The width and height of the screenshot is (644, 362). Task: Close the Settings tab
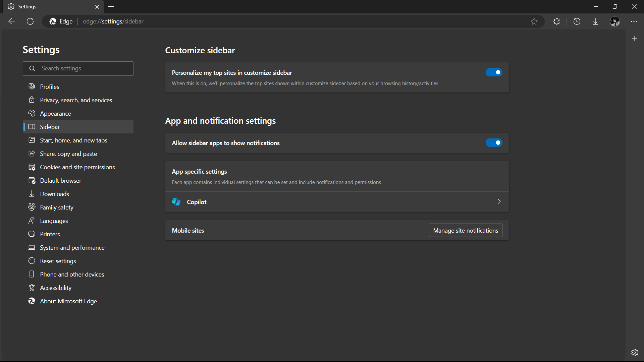97,7
